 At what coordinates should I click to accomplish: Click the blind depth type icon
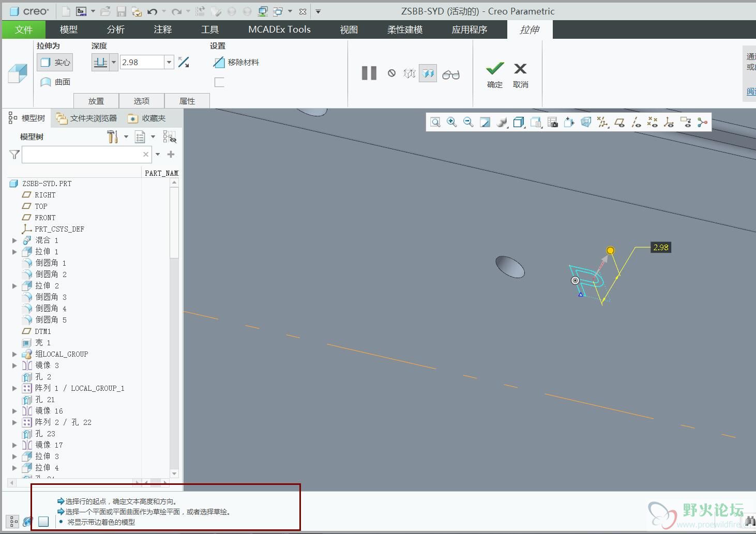pos(100,63)
